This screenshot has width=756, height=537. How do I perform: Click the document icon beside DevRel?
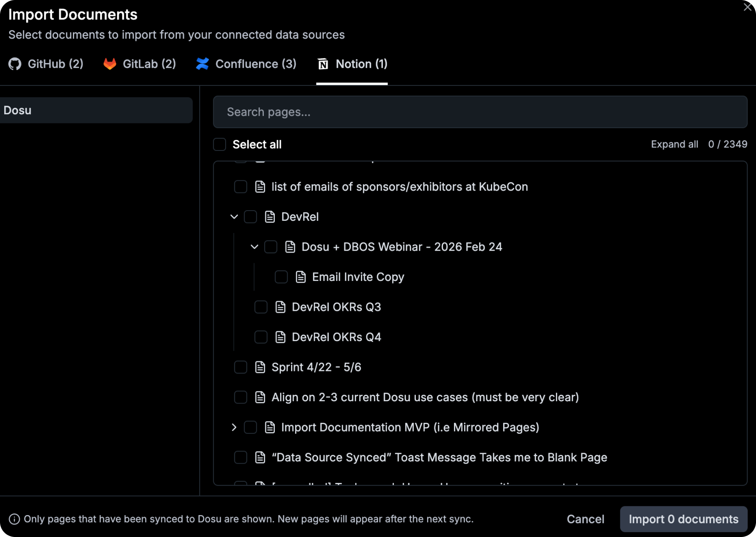(x=270, y=217)
